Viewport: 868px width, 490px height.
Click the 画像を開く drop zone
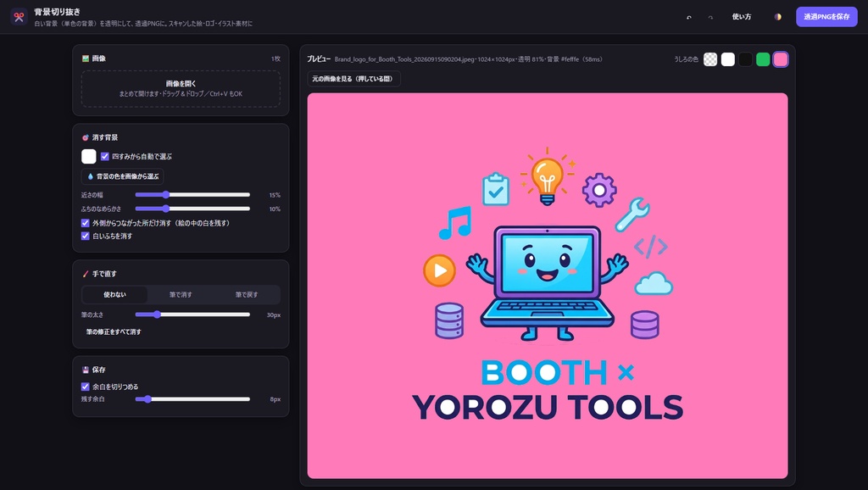pyautogui.click(x=181, y=88)
